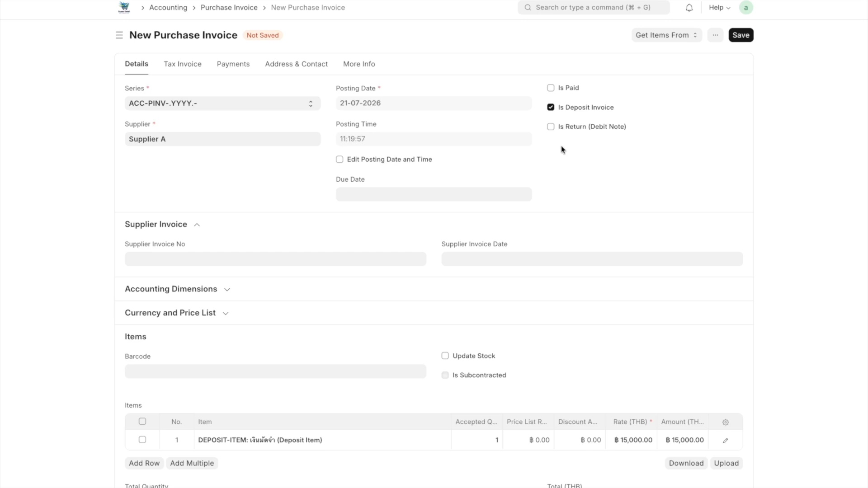The image size is (868, 488).
Task: Click the Accepted Qty cell showing 1
Action: (477, 440)
